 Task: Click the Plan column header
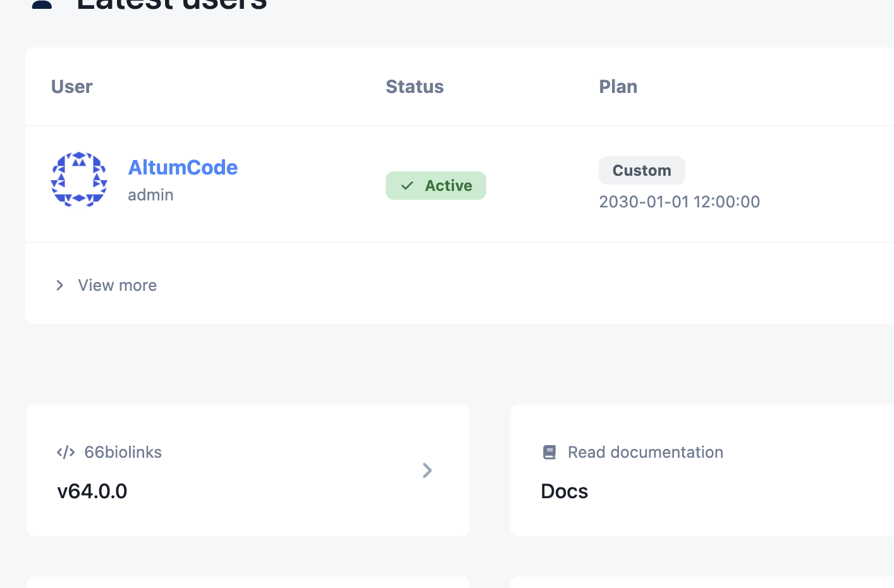point(618,87)
